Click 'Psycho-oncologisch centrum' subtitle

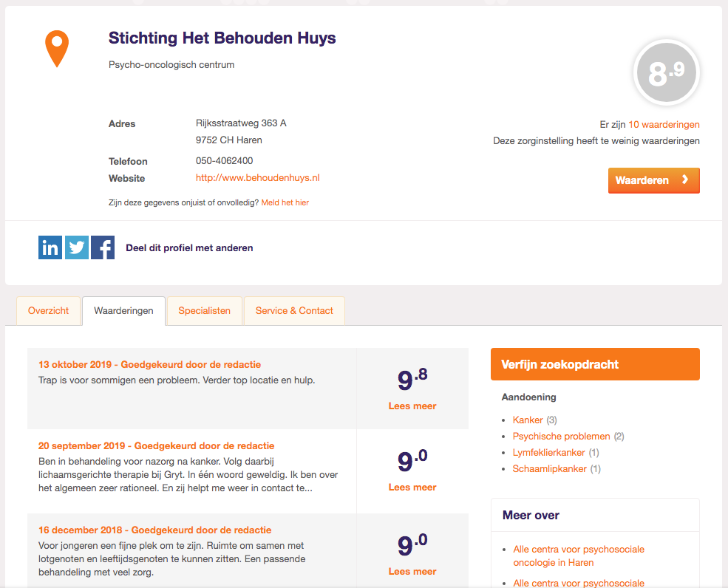[171, 64]
